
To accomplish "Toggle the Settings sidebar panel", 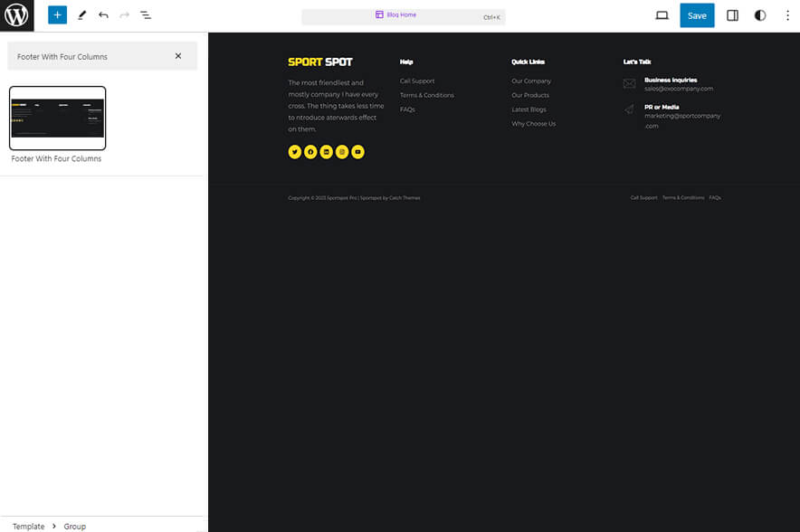I will [732, 14].
